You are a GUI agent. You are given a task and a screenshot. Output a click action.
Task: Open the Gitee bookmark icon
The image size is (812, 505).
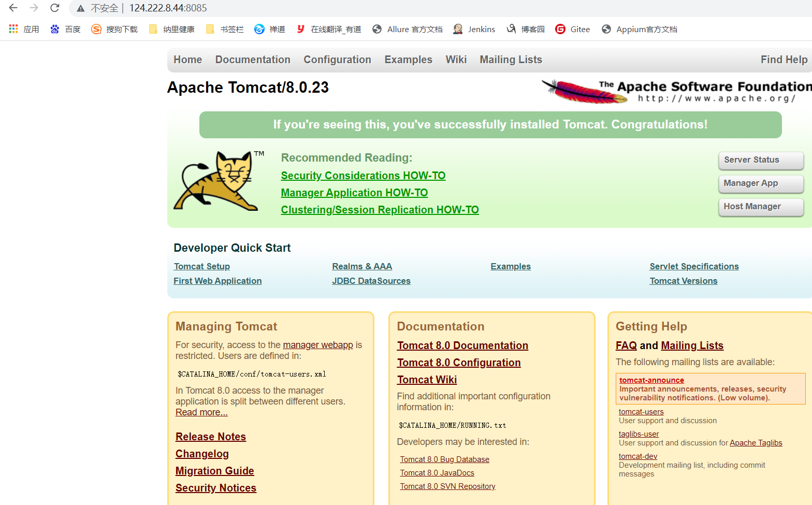560,29
